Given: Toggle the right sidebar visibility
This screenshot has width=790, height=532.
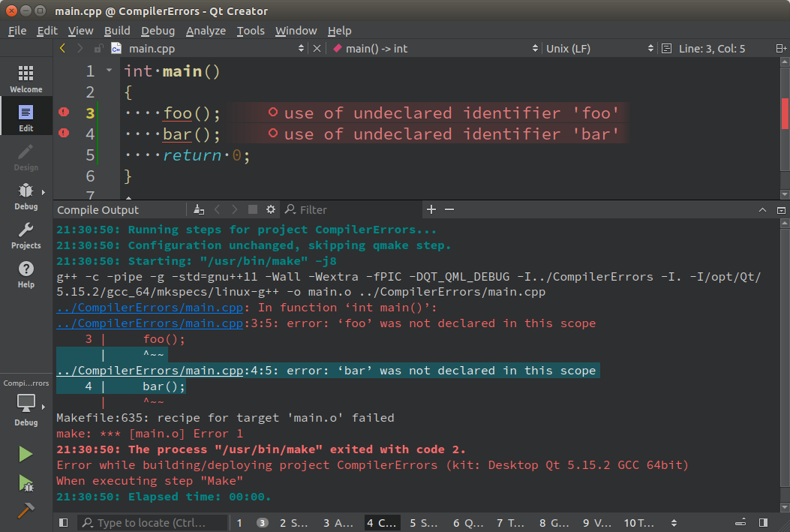Looking at the screenshot, I should coord(763,523).
